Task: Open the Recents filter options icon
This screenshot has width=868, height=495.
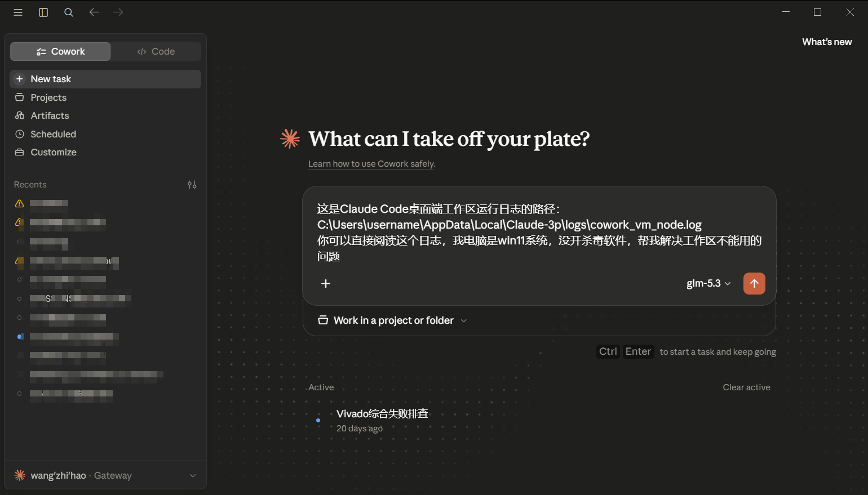Action: 192,185
